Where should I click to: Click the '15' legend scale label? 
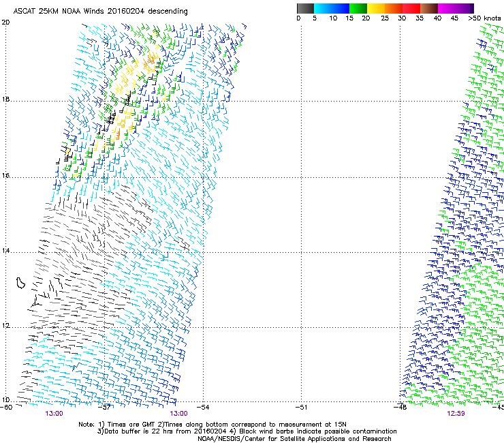point(349,18)
